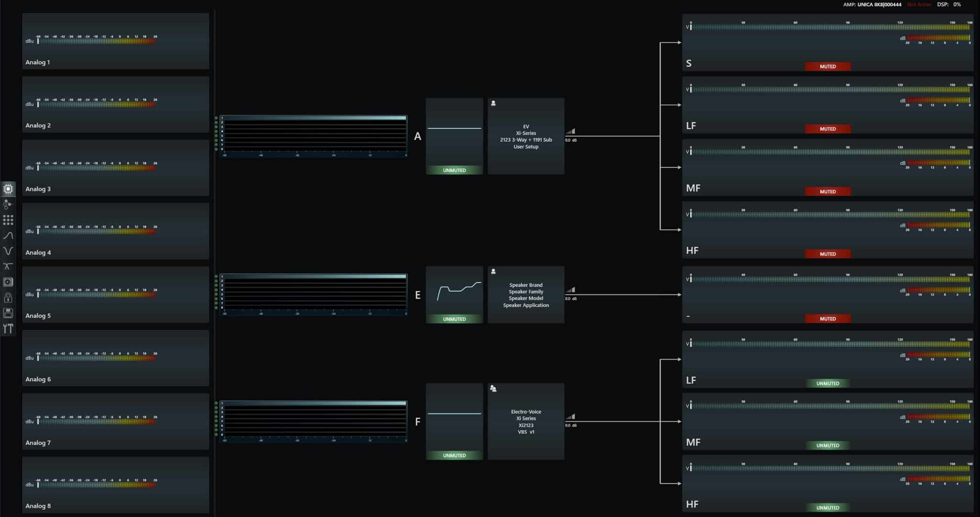Select the Analog 3 input panel
Image resolution: width=980 pixels, height=517 pixels.
point(115,168)
